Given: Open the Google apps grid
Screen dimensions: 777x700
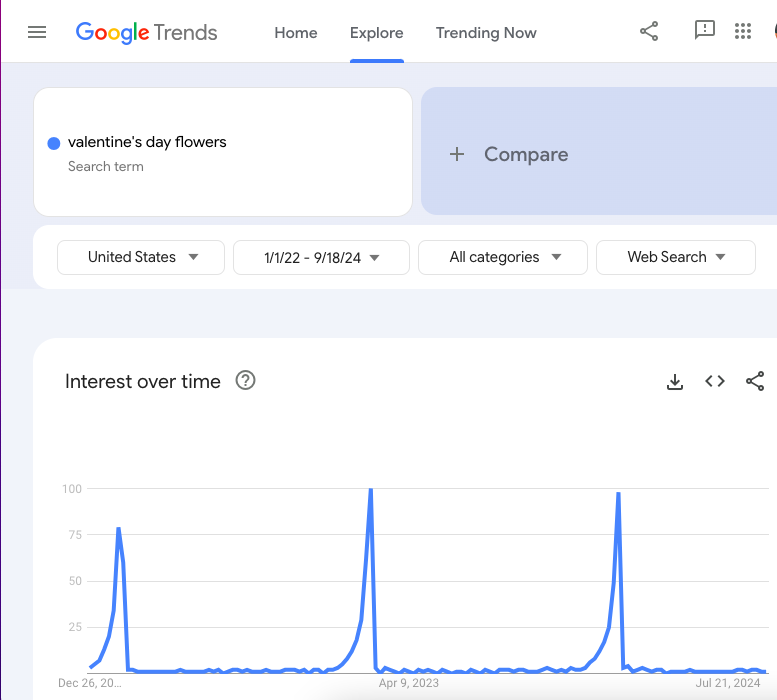Looking at the screenshot, I should click(742, 32).
